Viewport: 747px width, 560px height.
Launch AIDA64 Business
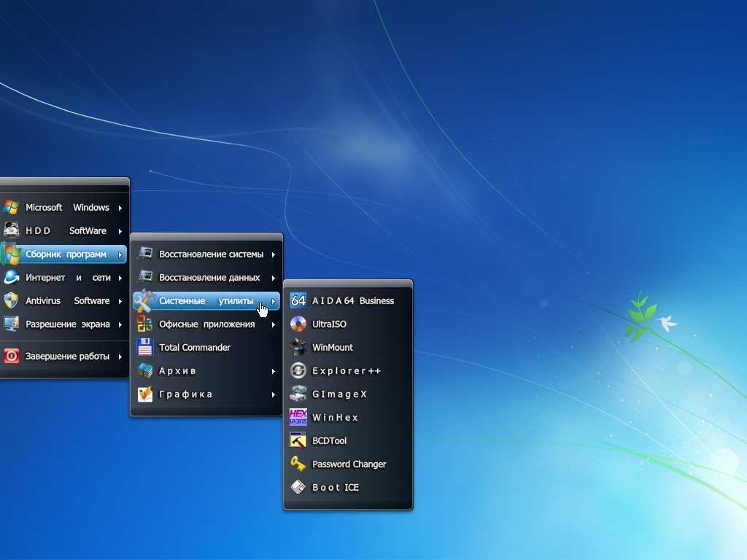(348, 301)
